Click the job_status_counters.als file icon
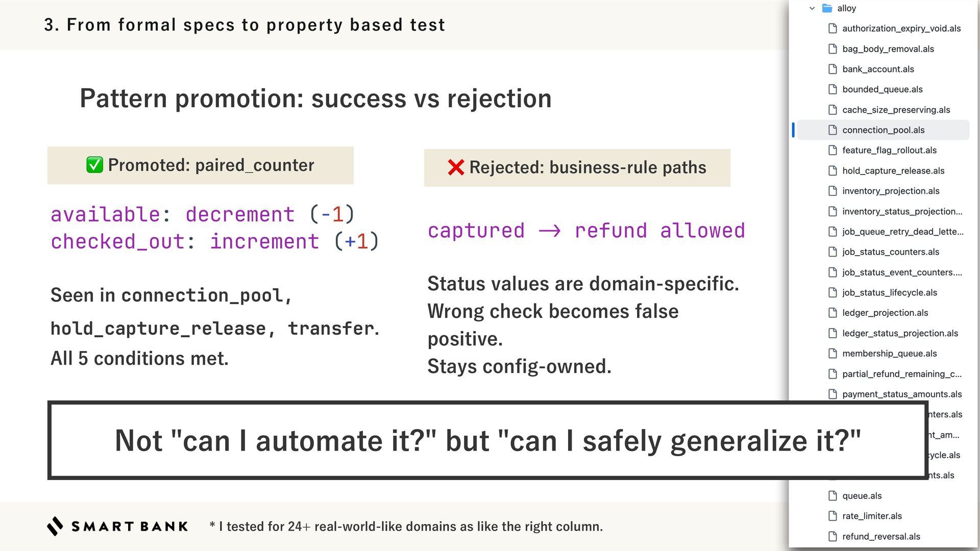 pyautogui.click(x=832, y=252)
